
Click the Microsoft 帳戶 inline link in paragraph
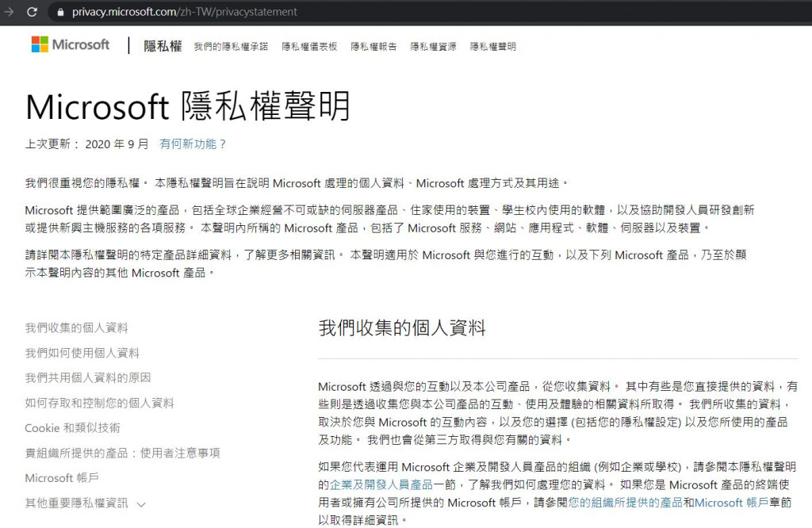(731, 502)
